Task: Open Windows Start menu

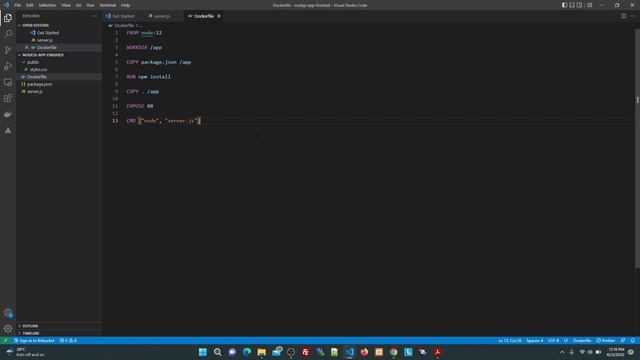Action: 203,352
